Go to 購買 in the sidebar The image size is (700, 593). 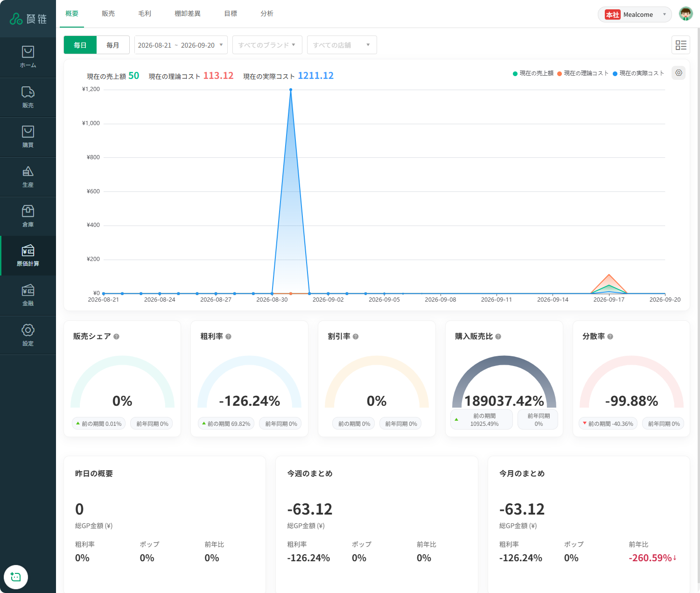pos(28,137)
